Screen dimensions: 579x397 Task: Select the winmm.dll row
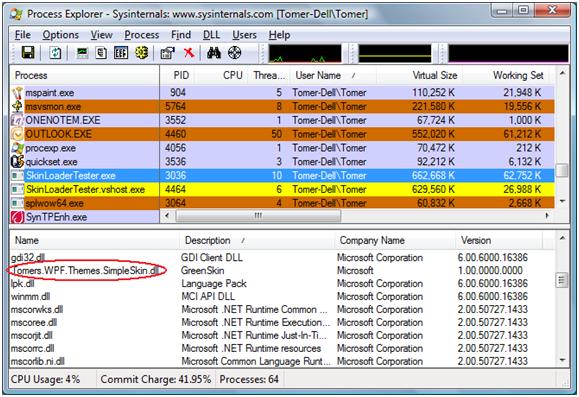pyautogui.click(x=282, y=297)
